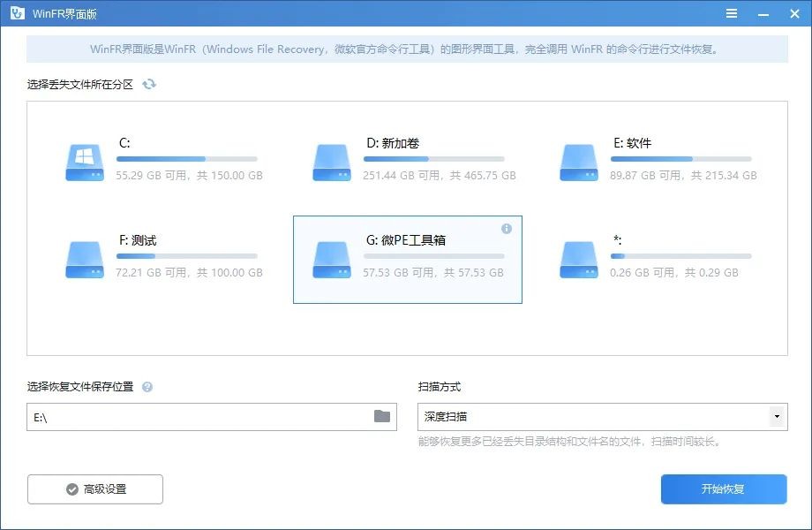Click the G: 微PE工具箱 drive icon

(x=332, y=260)
